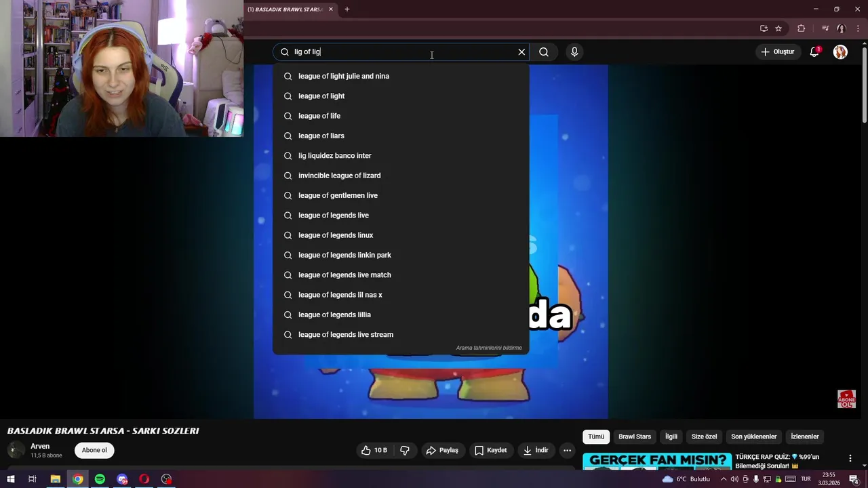The width and height of the screenshot is (868, 488).
Task: Click the Oluştur create button
Action: tap(777, 52)
